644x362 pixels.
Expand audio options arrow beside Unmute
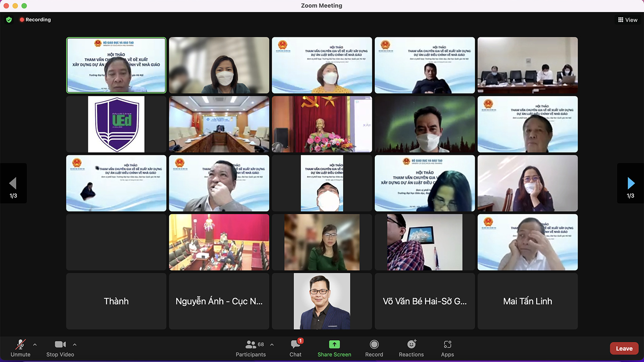pyautogui.click(x=35, y=344)
